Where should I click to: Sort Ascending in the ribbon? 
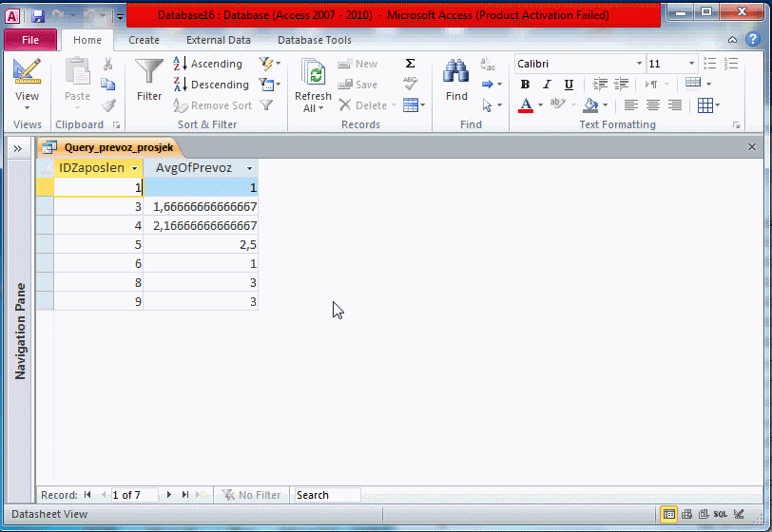coord(208,64)
